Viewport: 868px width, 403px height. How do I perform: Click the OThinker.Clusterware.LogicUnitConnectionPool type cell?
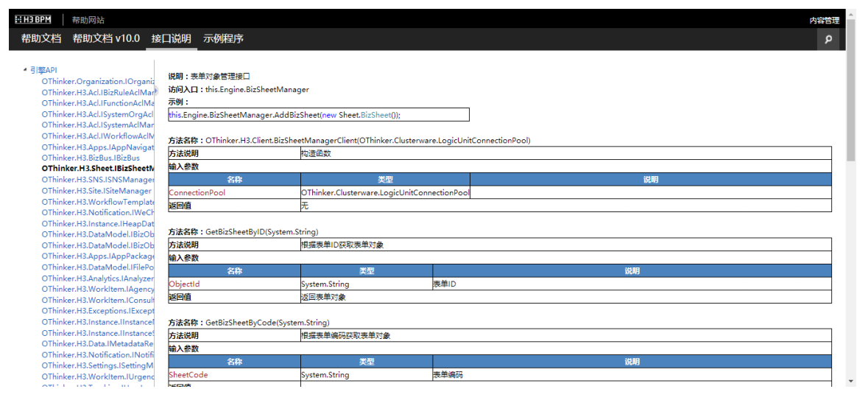[x=385, y=193]
